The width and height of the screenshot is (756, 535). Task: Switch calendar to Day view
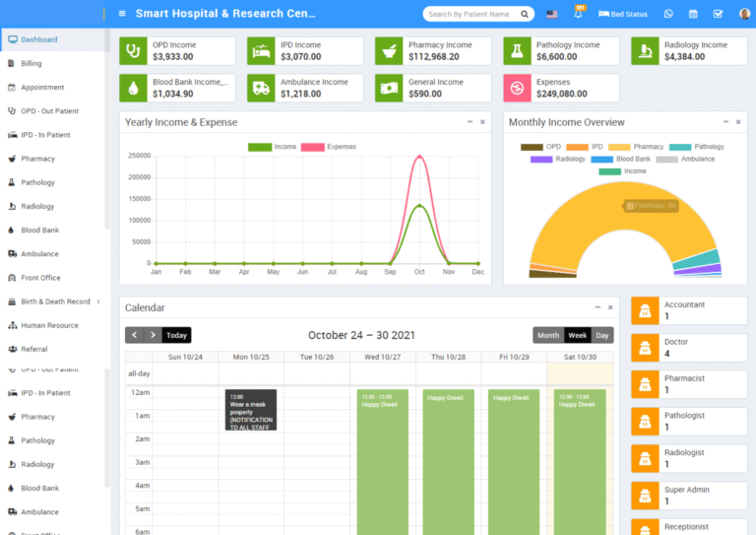602,335
